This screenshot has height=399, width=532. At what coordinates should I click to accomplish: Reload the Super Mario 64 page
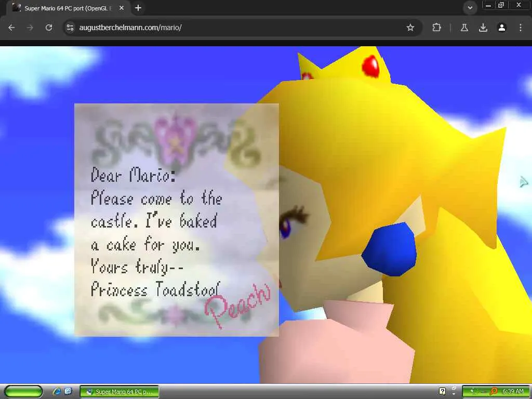pos(49,28)
